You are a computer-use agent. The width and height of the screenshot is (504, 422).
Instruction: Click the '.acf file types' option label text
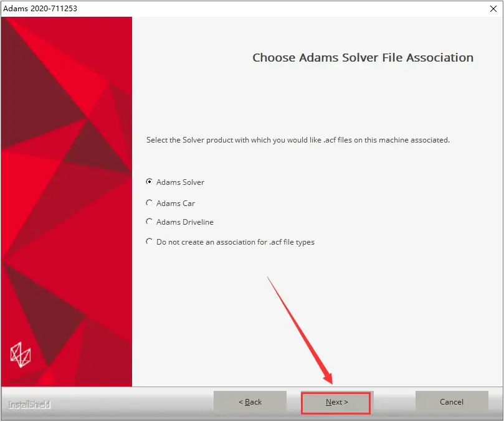coord(235,242)
